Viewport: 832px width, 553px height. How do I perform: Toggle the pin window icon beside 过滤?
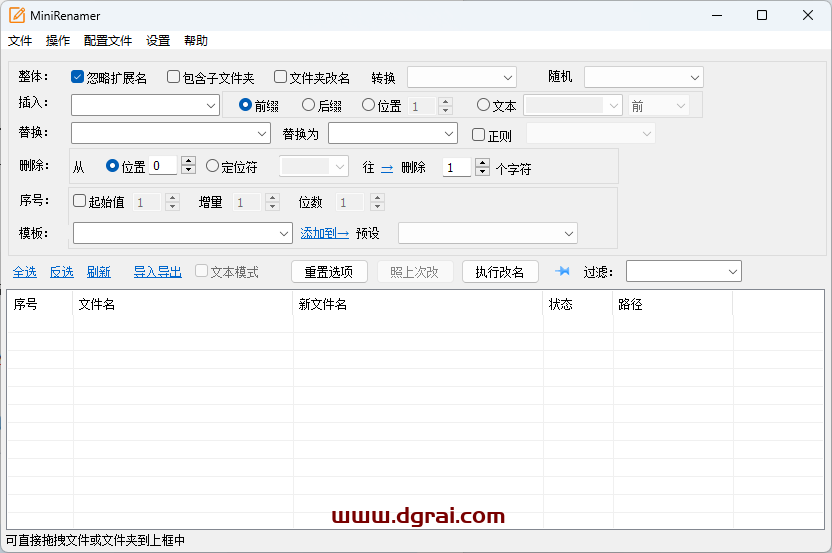pyautogui.click(x=562, y=272)
